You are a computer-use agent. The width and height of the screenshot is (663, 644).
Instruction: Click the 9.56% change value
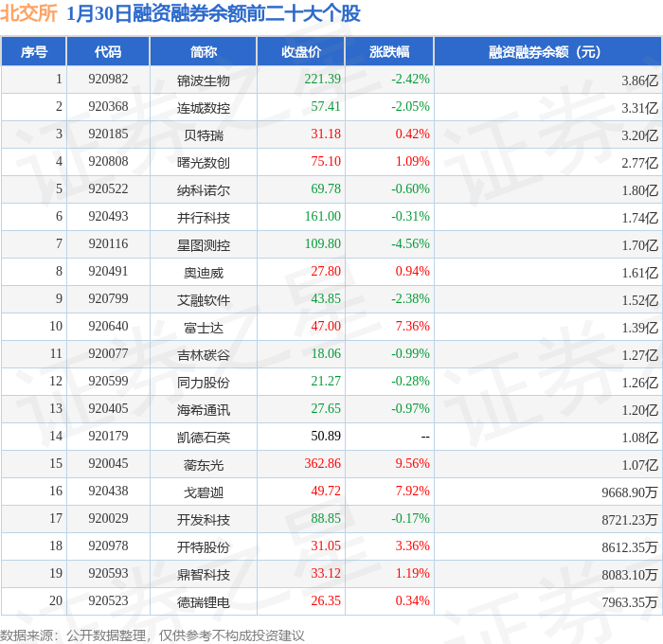coord(412,464)
